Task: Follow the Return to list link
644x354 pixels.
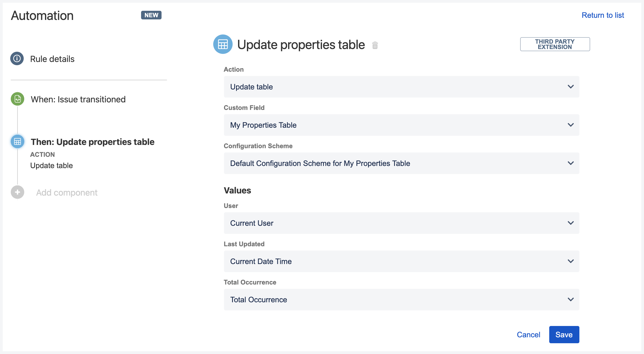Action: point(603,15)
